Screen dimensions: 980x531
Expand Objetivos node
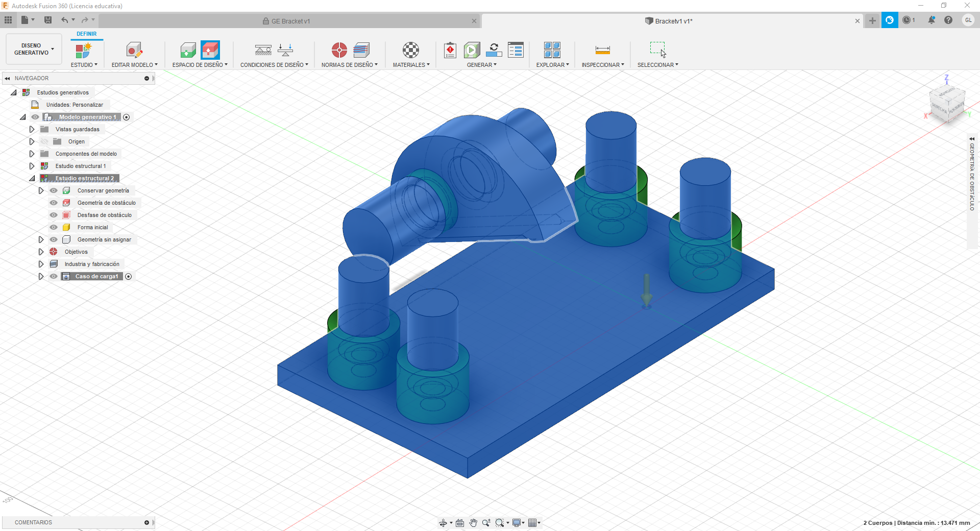(41, 252)
